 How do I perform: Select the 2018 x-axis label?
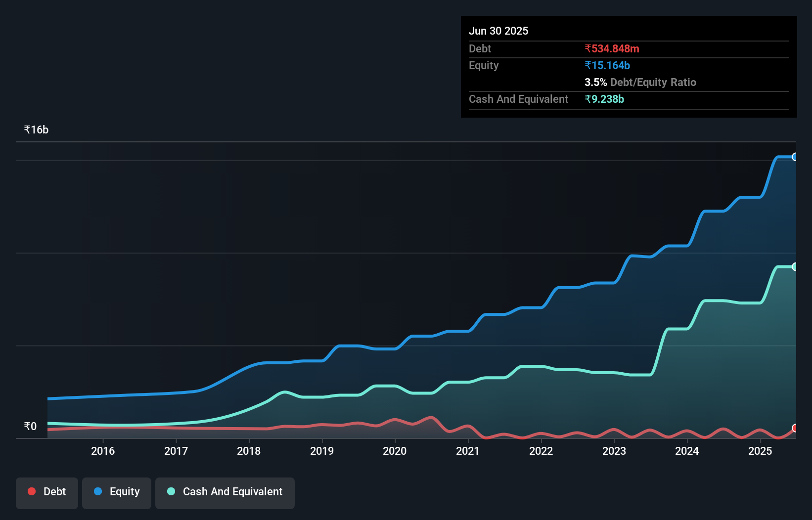(249, 451)
